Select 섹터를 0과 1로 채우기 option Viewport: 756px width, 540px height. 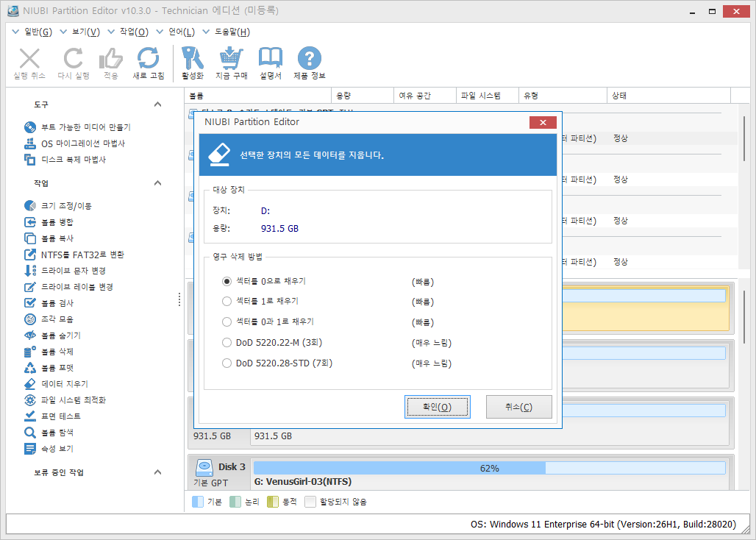(x=227, y=321)
